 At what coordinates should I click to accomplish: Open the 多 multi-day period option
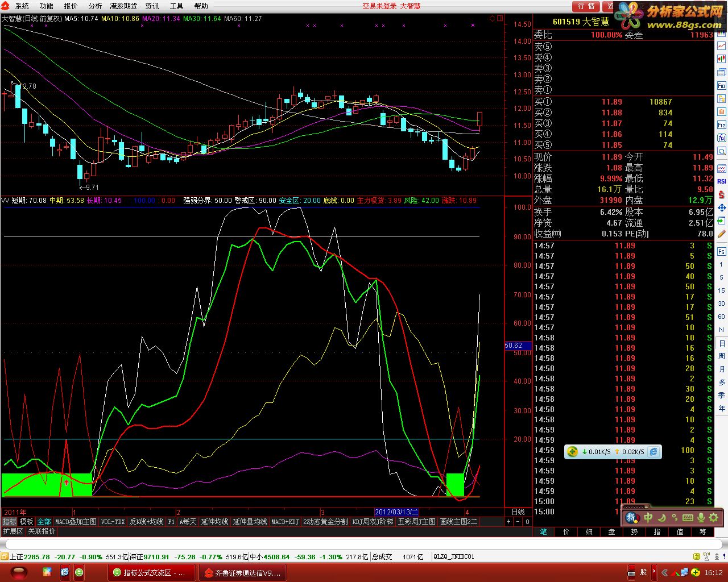(722, 383)
